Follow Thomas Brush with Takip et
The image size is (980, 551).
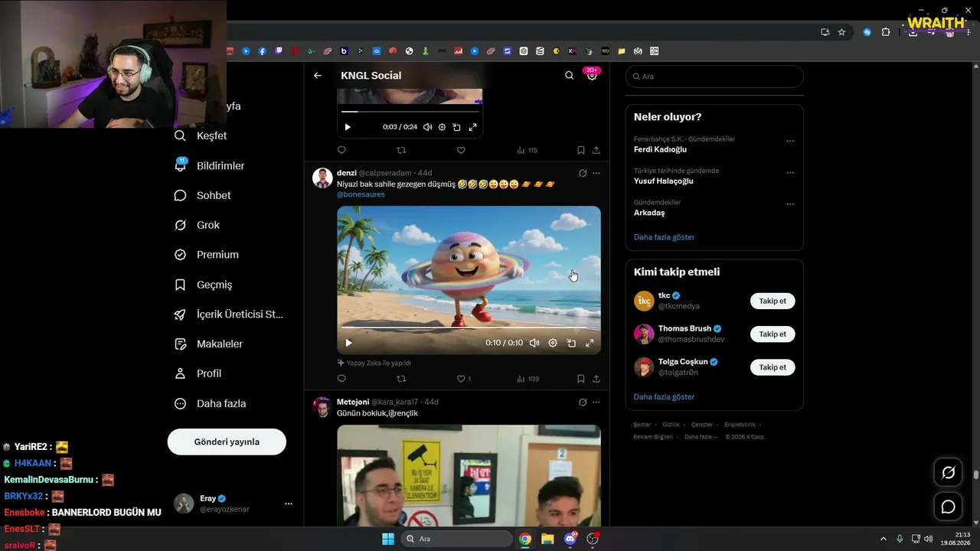point(773,334)
